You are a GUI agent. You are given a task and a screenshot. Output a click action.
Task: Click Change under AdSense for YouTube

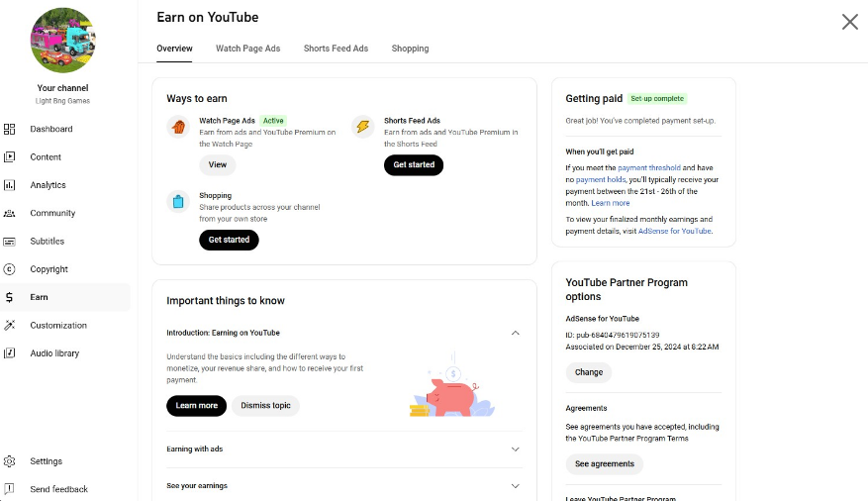(589, 372)
